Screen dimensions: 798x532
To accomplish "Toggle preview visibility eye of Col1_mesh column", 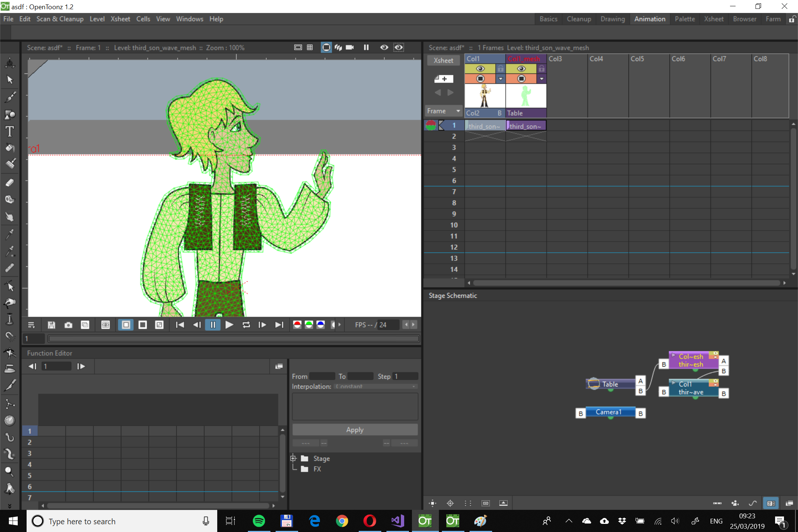I will coord(521,69).
